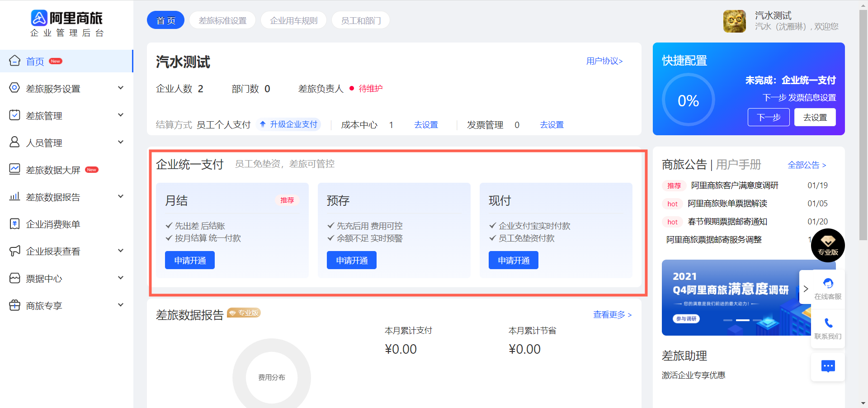Click the scrollbar down arrow
Viewport: 868px width, 408px height.
click(863, 403)
